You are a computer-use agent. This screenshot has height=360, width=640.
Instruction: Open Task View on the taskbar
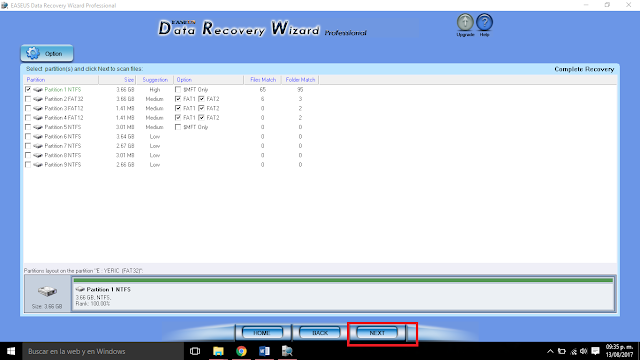tap(195, 351)
